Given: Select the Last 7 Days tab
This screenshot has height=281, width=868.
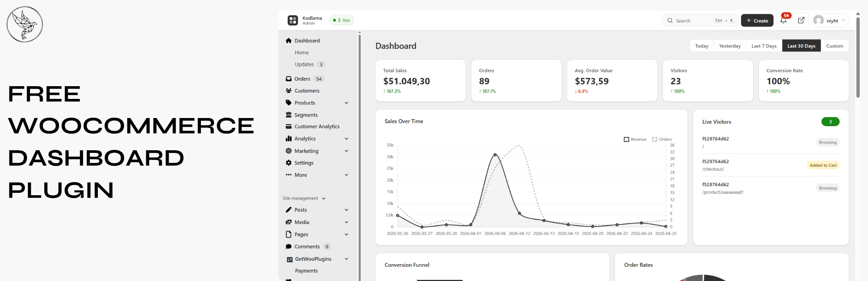Looking at the screenshot, I should 764,46.
